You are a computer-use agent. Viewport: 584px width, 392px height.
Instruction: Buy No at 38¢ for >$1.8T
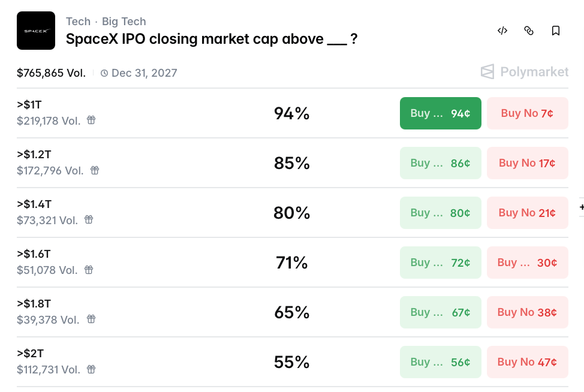click(527, 312)
